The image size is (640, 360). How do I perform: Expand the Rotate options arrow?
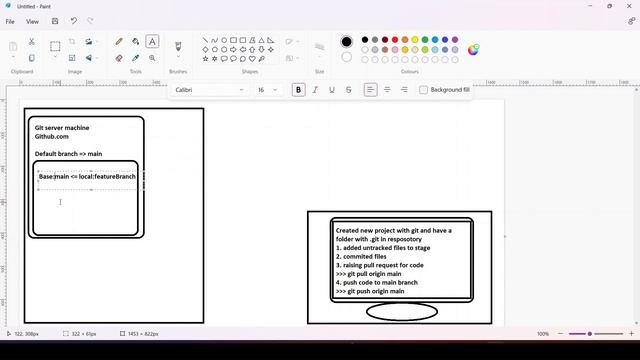coord(97,42)
